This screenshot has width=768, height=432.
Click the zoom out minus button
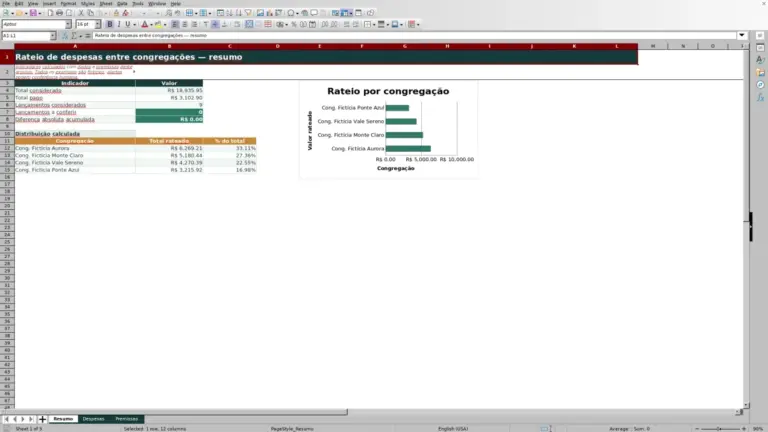click(x=697, y=429)
